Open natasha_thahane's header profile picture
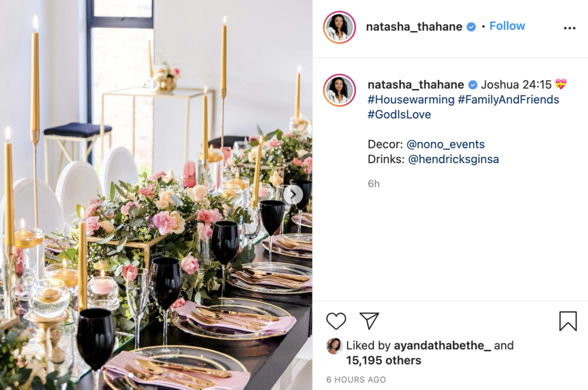 pyautogui.click(x=339, y=28)
